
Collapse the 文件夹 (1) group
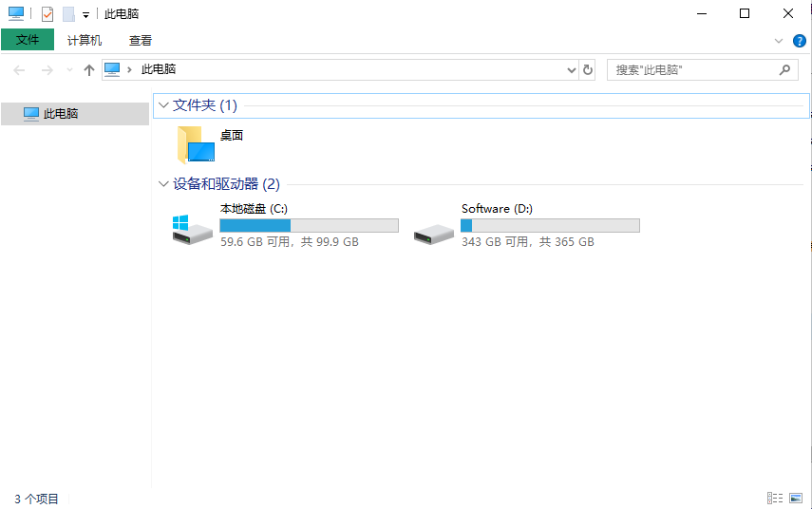163,105
